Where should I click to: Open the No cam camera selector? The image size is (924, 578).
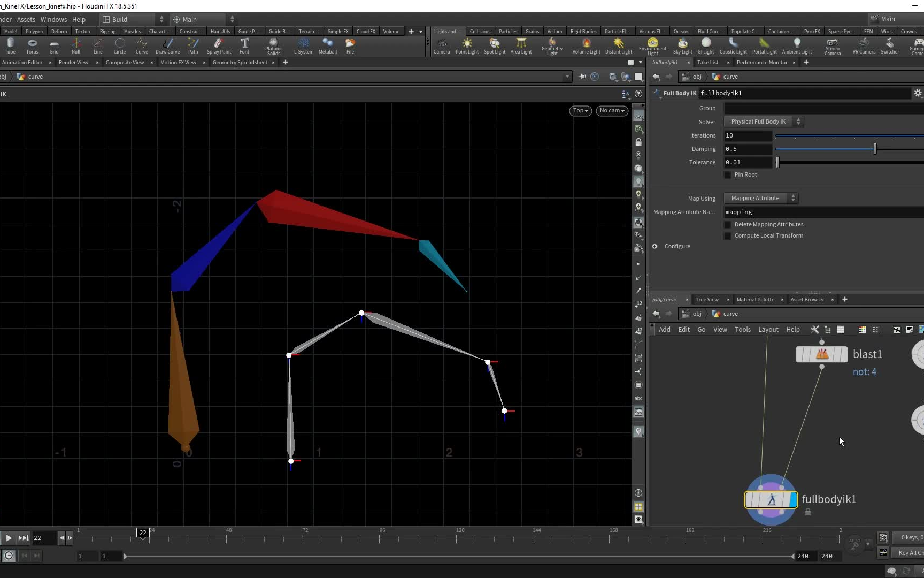[x=612, y=111]
